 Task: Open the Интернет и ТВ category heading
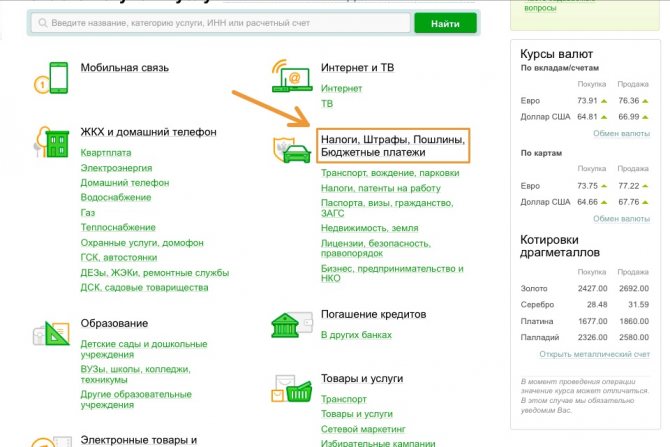[358, 68]
